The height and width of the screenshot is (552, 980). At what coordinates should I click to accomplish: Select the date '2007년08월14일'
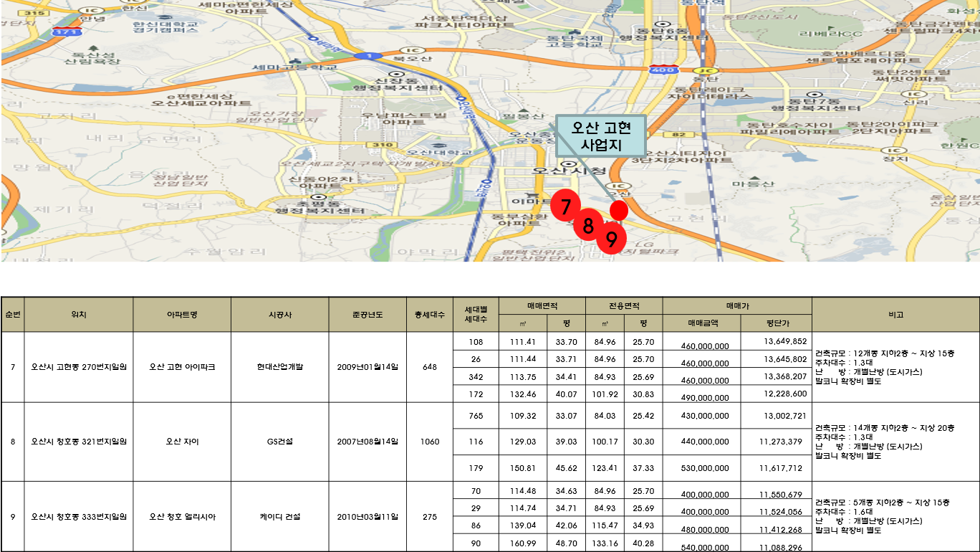pyautogui.click(x=367, y=442)
